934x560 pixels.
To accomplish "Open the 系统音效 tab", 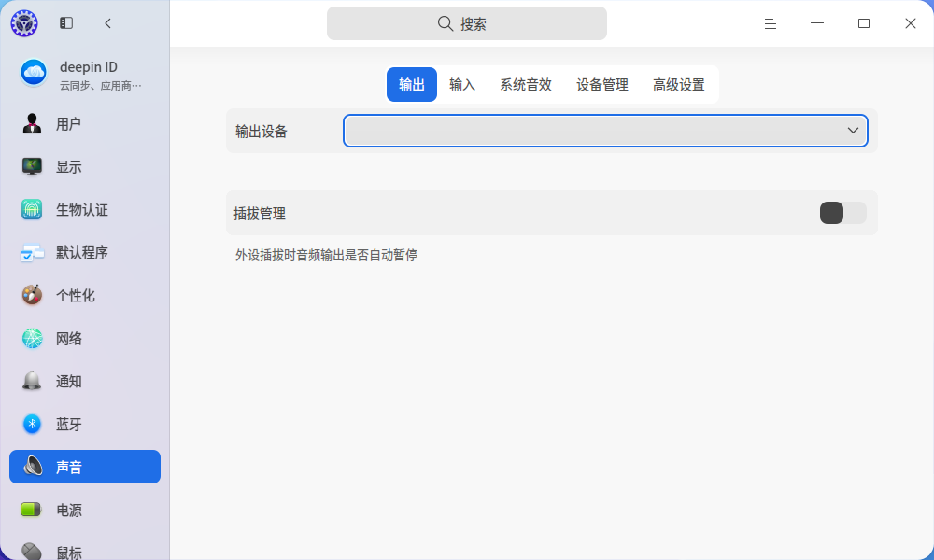I will click(526, 85).
